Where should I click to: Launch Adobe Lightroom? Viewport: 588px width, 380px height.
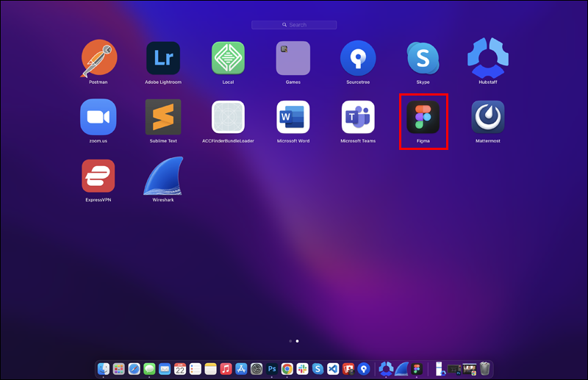163,58
